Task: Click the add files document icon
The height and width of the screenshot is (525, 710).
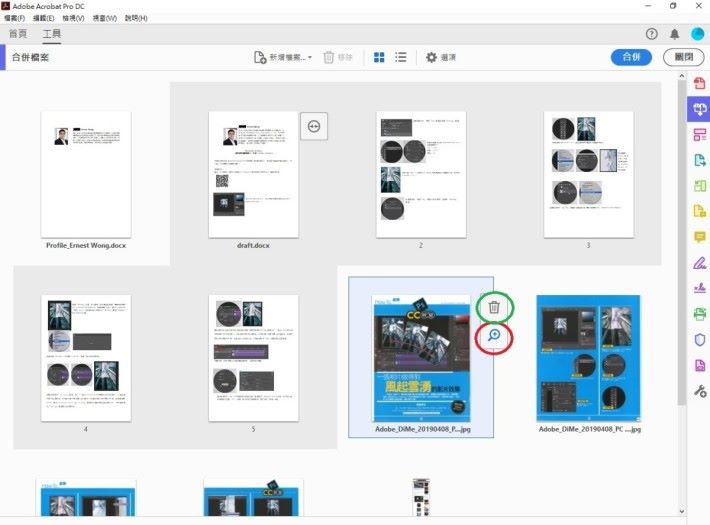Action: pyautogui.click(x=260, y=58)
